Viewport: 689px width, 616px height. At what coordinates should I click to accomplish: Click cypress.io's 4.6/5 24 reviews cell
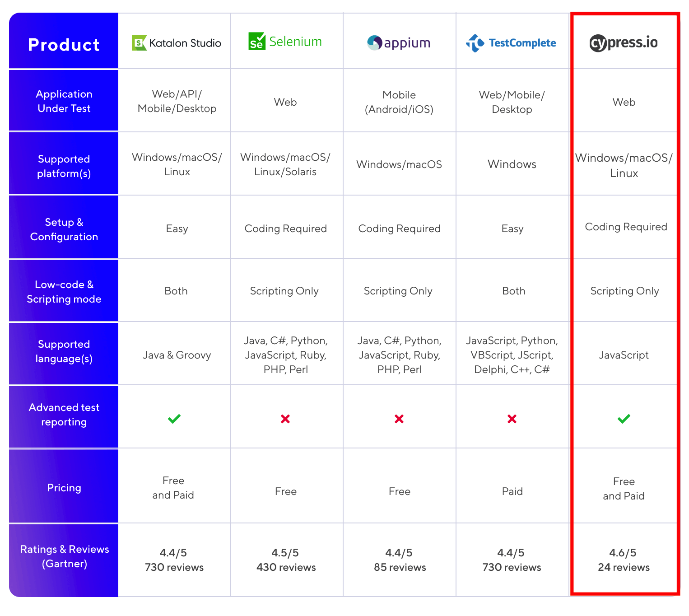624,560
